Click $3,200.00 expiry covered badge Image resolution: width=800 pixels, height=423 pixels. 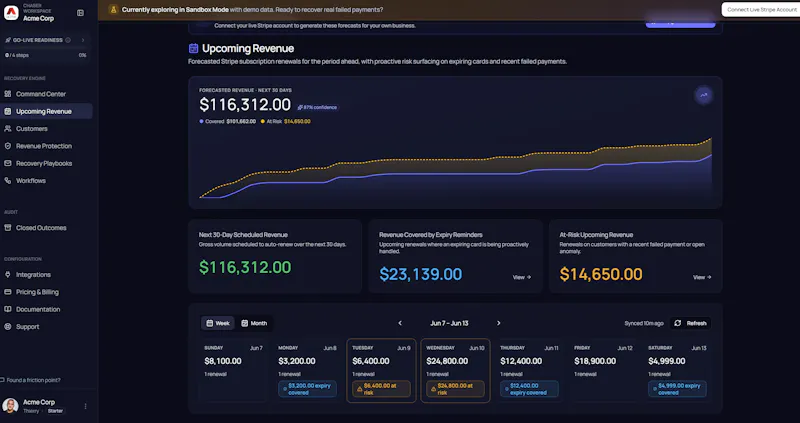[307, 389]
